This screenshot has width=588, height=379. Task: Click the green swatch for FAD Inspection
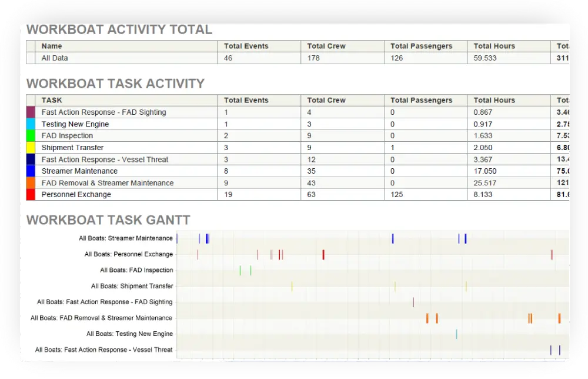click(x=31, y=135)
